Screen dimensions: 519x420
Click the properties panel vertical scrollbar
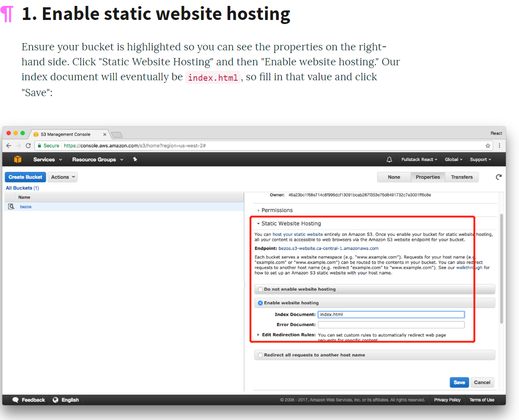(x=501, y=269)
